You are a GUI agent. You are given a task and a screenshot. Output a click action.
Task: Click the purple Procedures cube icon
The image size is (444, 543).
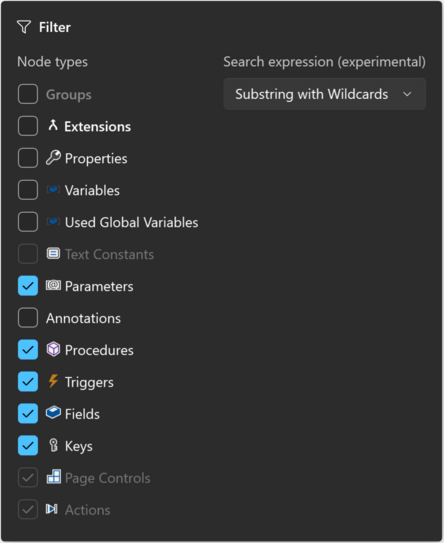[53, 349]
